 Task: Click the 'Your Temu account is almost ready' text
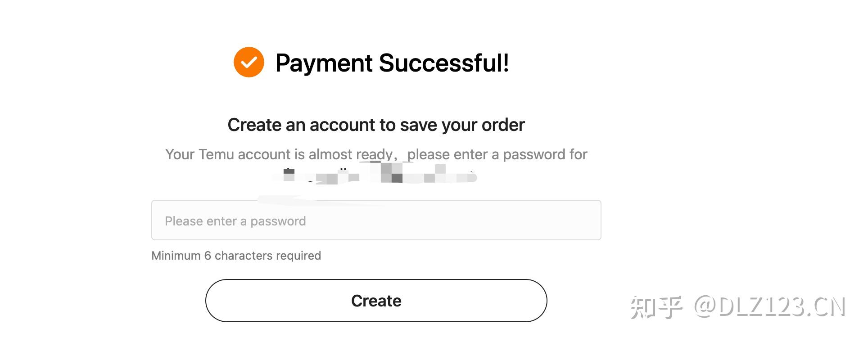279,155
